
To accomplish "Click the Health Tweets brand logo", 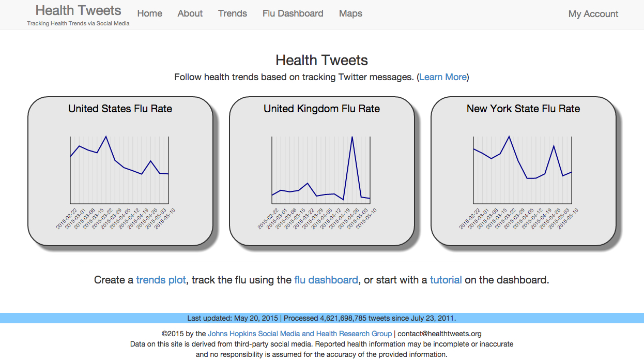I will (78, 10).
